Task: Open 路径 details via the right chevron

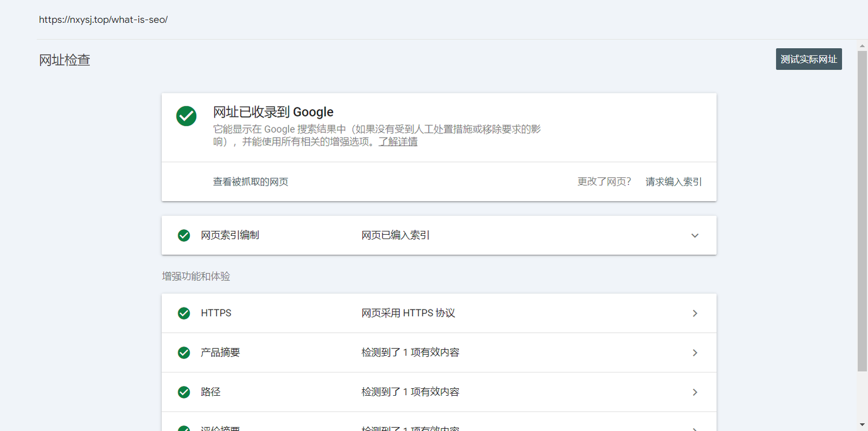Action: 694,392
